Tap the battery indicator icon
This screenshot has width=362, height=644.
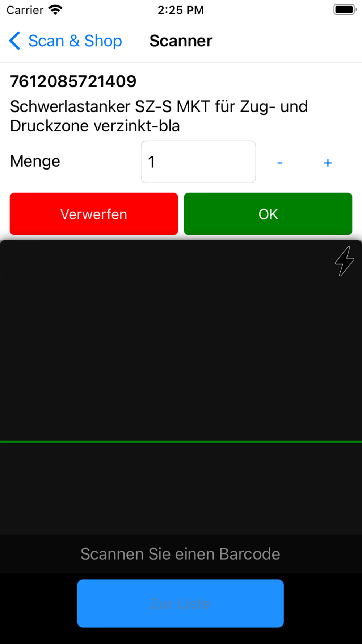[345, 10]
